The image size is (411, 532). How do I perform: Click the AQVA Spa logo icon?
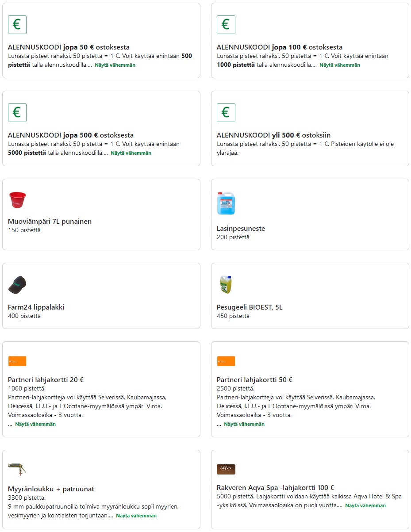click(x=226, y=469)
